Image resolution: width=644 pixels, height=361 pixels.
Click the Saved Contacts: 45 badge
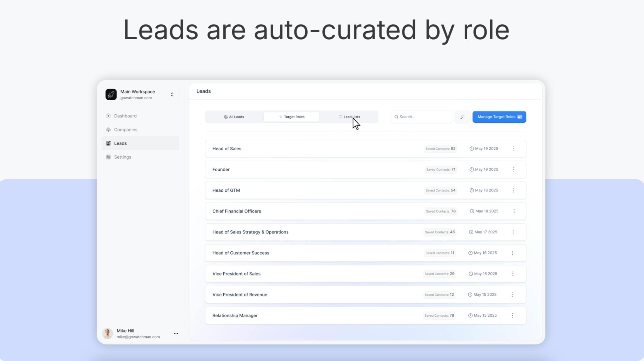[440, 232]
